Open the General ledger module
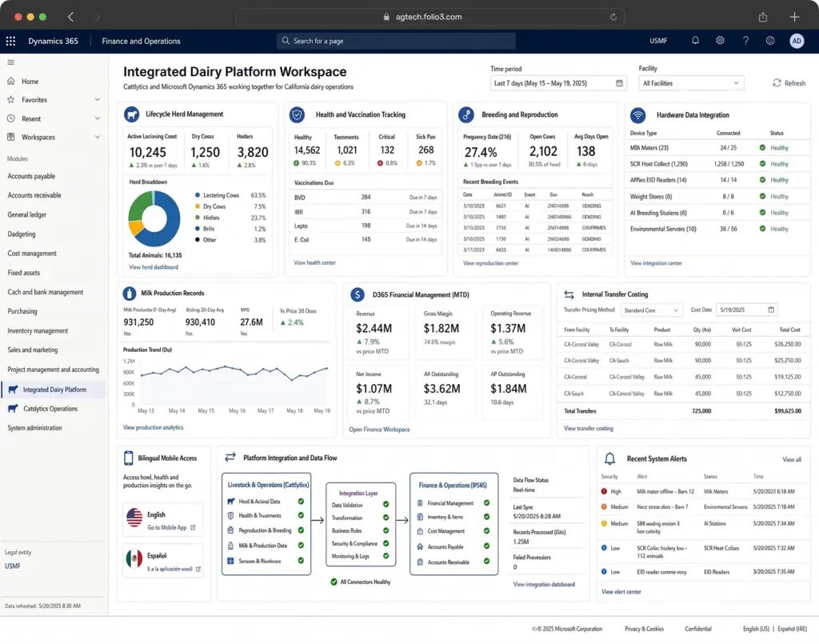Image resolution: width=819 pixels, height=644 pixels. [x=27, y=214]
